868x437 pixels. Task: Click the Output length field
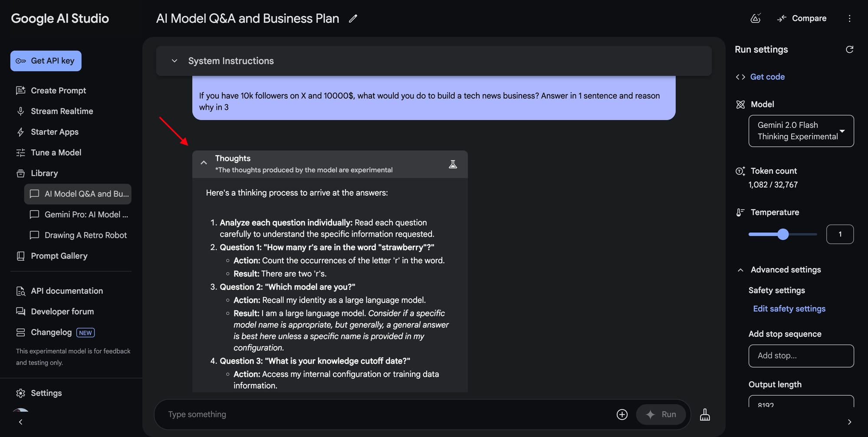801,402
